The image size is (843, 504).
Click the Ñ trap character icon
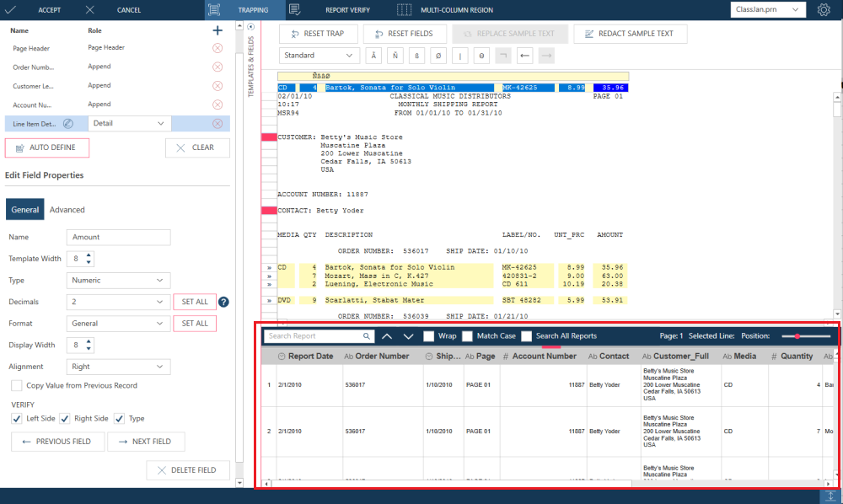(x=395, y=56)
